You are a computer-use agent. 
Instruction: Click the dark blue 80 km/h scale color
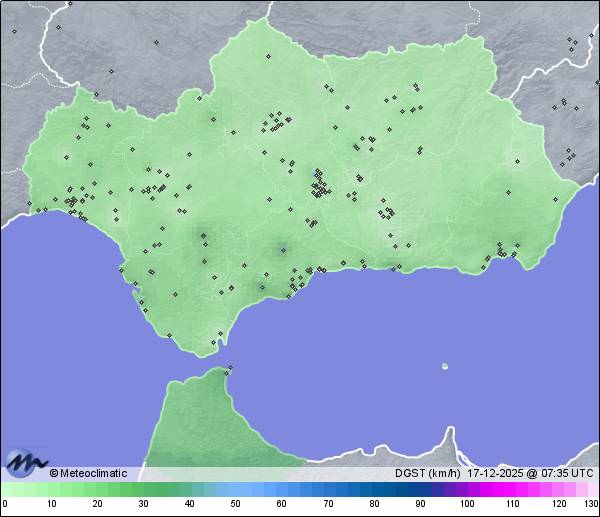374,489
